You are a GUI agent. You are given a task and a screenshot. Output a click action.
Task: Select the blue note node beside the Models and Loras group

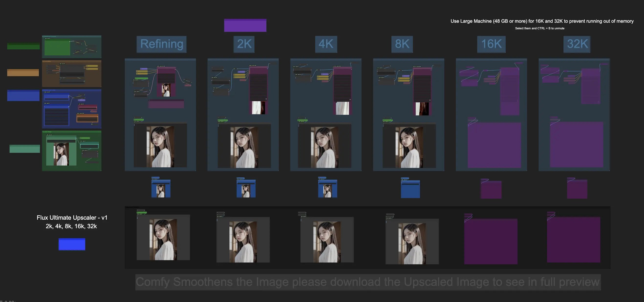[23, 96]
